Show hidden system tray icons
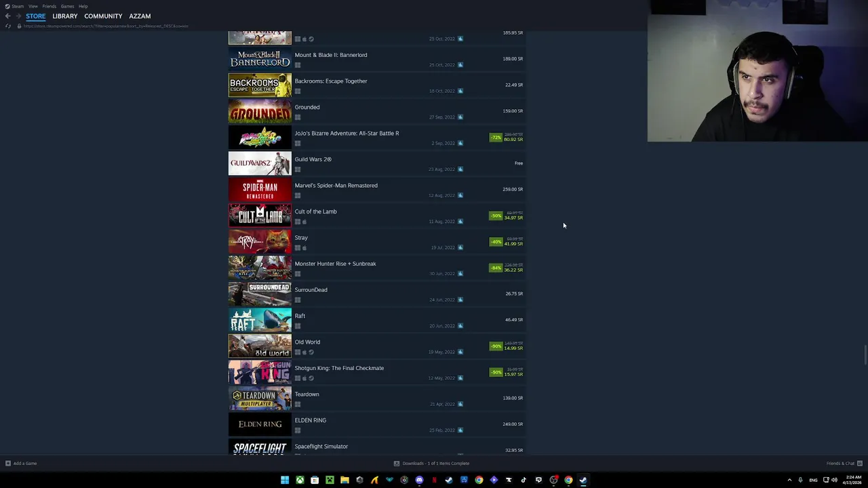 pos(789,480)
